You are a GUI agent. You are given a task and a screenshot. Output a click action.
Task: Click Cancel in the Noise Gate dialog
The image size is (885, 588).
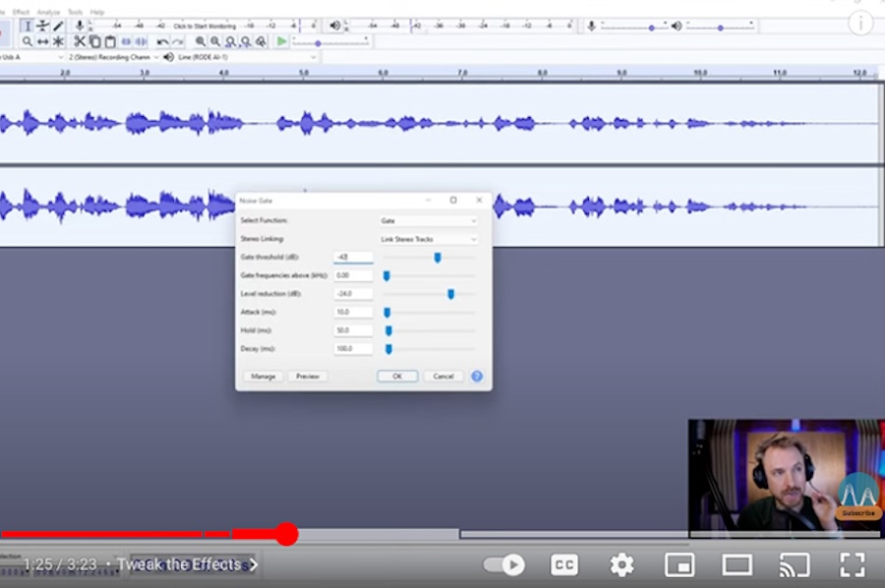click(443, 377)
